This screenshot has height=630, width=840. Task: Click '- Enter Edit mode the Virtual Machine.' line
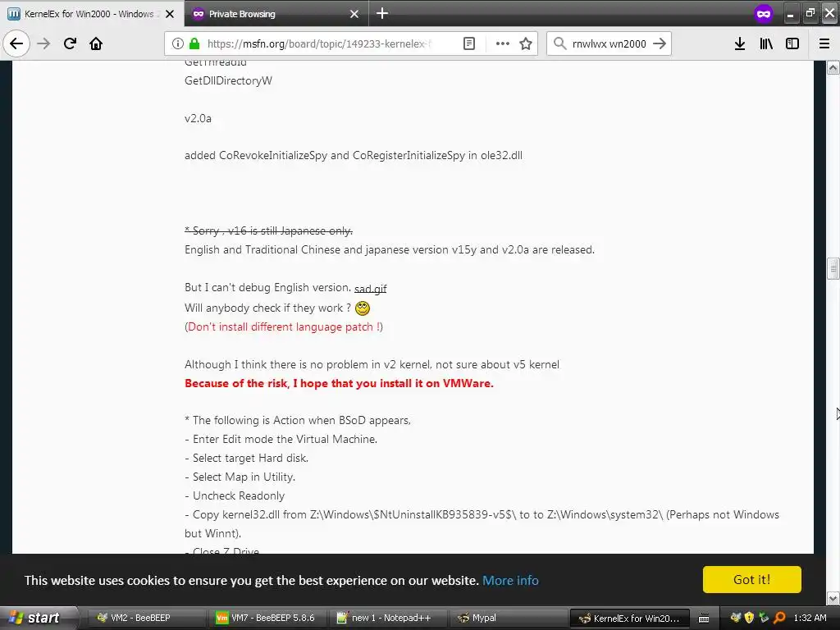(x=281, y=440)
